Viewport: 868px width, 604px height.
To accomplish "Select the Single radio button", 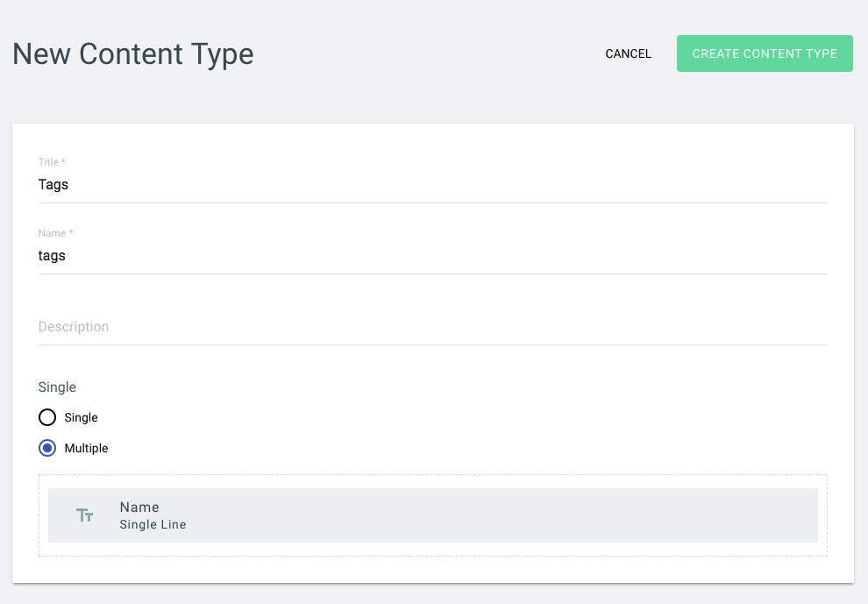I will point(47,417).
